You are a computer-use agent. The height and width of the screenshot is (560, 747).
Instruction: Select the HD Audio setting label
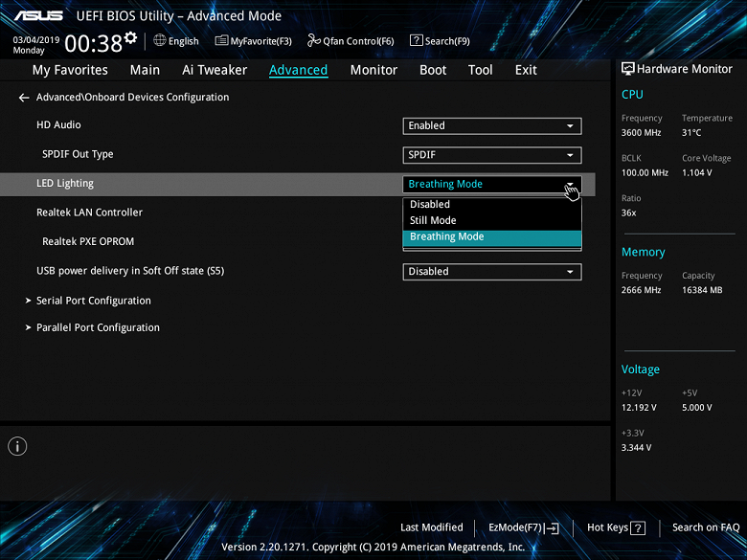tap(58, 124)
